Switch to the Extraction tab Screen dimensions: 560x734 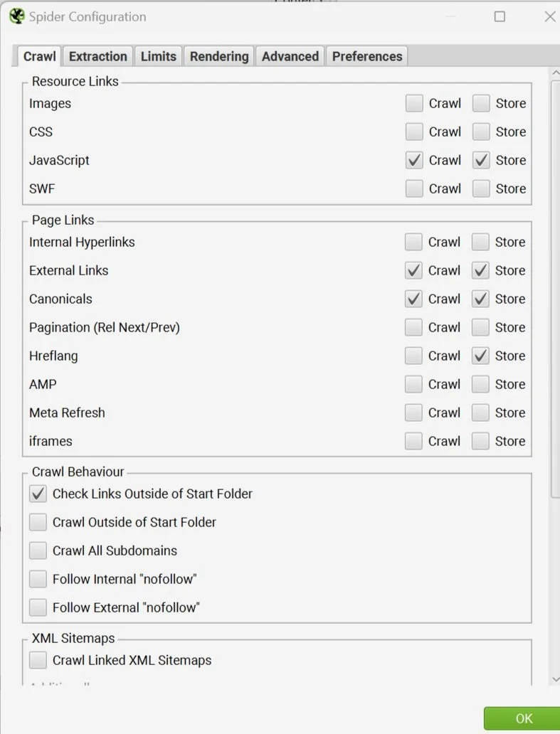click(x=98, y=57)
